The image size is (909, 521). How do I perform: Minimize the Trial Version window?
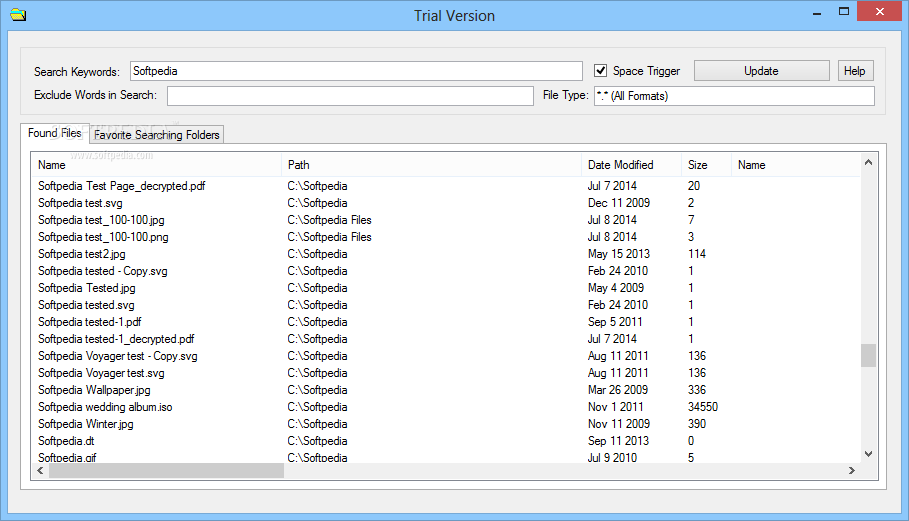[x=817, y=12]
